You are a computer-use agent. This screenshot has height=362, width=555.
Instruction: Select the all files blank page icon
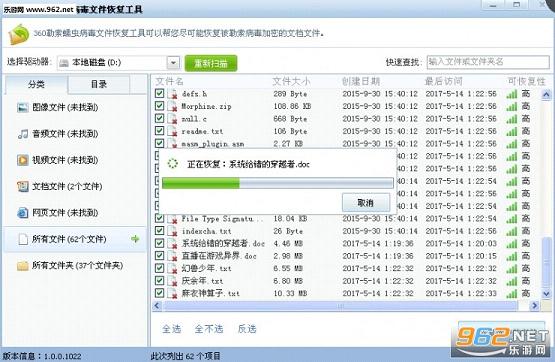click(x=23, y=239)
